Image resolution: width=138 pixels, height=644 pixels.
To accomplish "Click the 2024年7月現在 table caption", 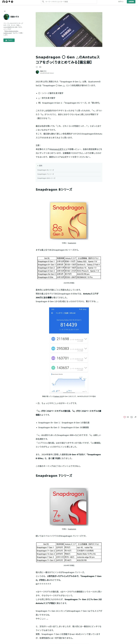I will click(69, 566).
